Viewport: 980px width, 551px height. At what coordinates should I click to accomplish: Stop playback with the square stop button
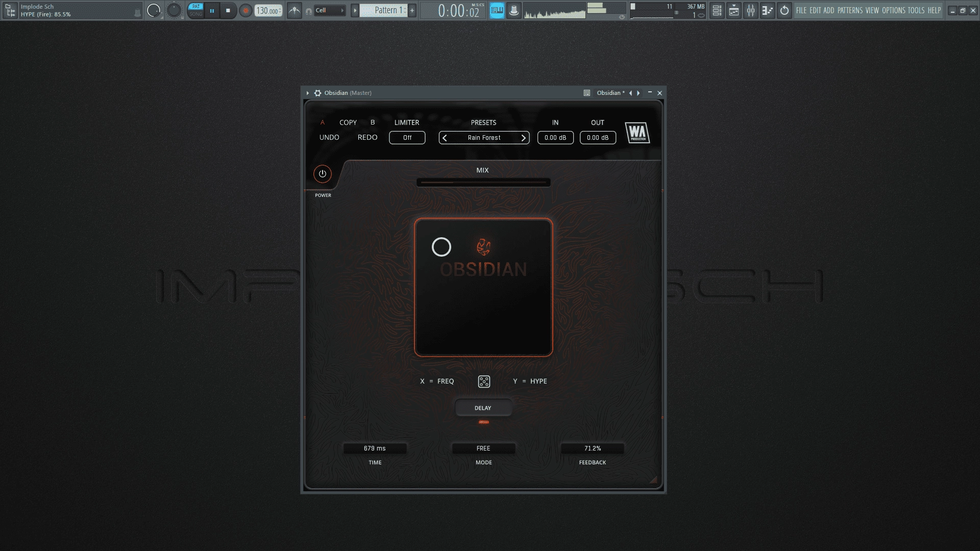228,10
